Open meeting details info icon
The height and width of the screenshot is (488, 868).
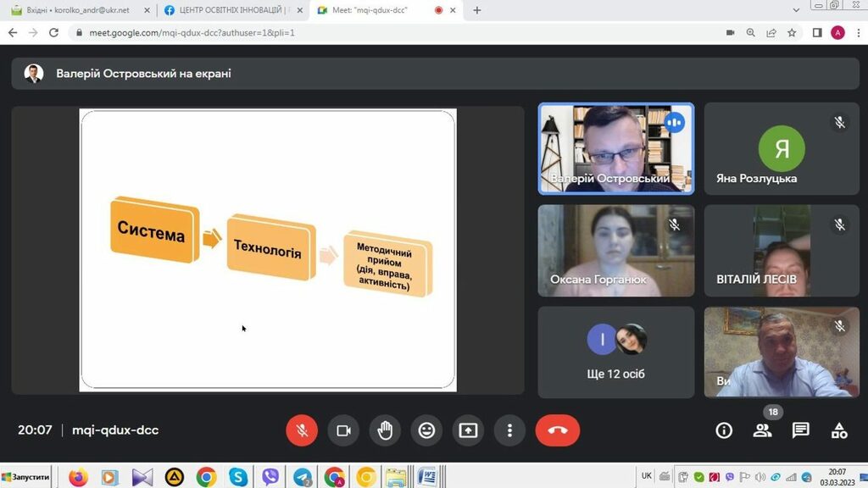click(724, 430)
